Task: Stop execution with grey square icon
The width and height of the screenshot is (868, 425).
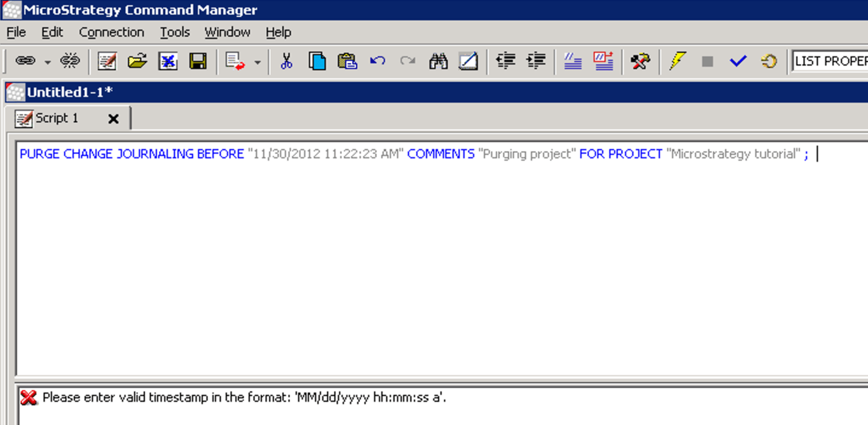Action: click(707, 61)
